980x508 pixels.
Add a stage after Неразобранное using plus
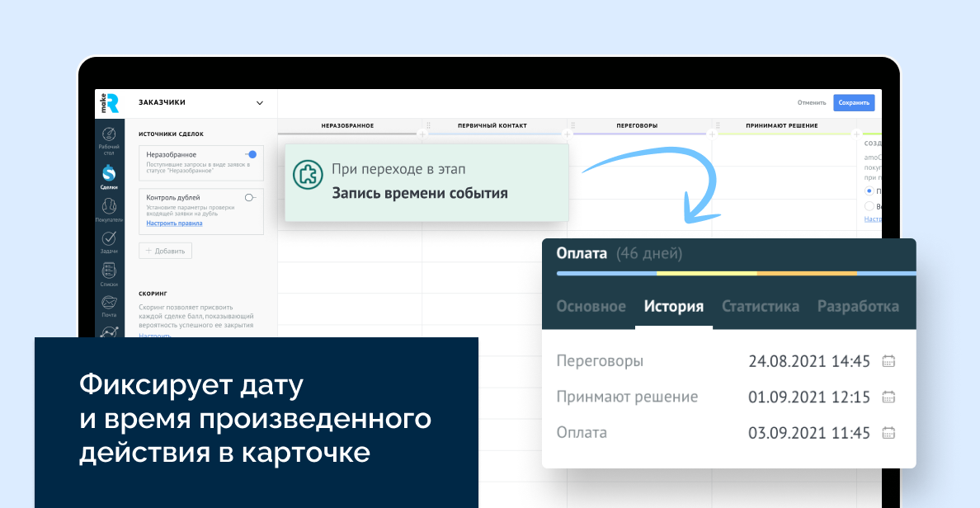pos(422,134)
